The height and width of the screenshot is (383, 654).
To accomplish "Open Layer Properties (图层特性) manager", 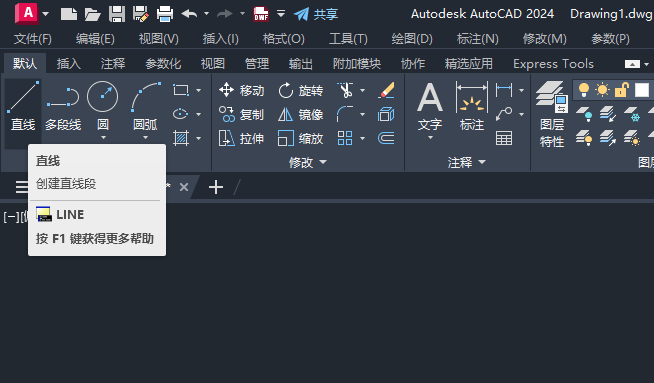I will (x=552, y=115).
